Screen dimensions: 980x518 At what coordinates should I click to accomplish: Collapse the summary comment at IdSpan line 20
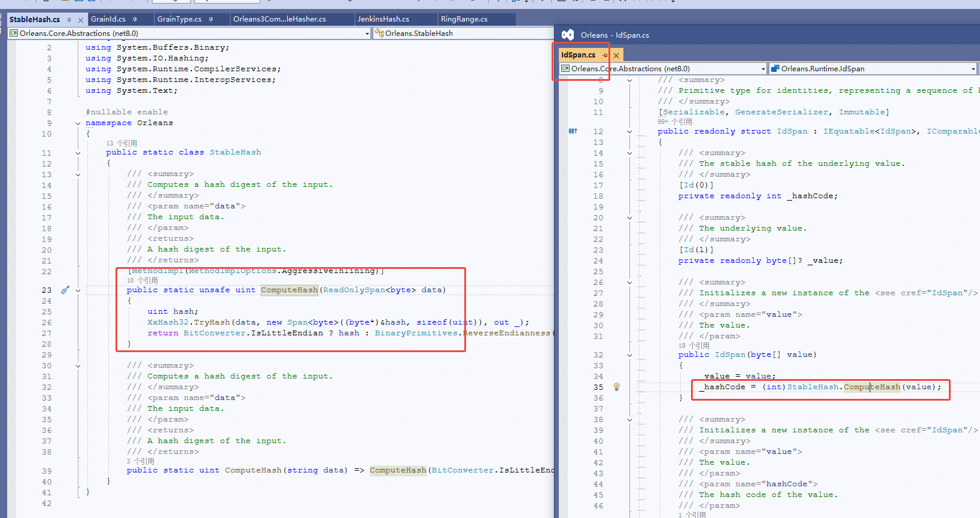[x=629, y=218]
